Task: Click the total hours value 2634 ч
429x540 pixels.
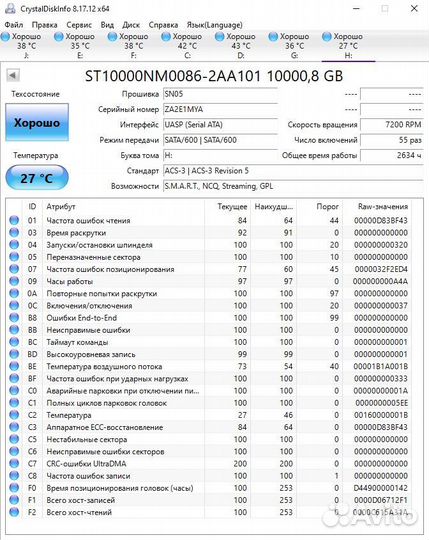Action: coord(392,155)
